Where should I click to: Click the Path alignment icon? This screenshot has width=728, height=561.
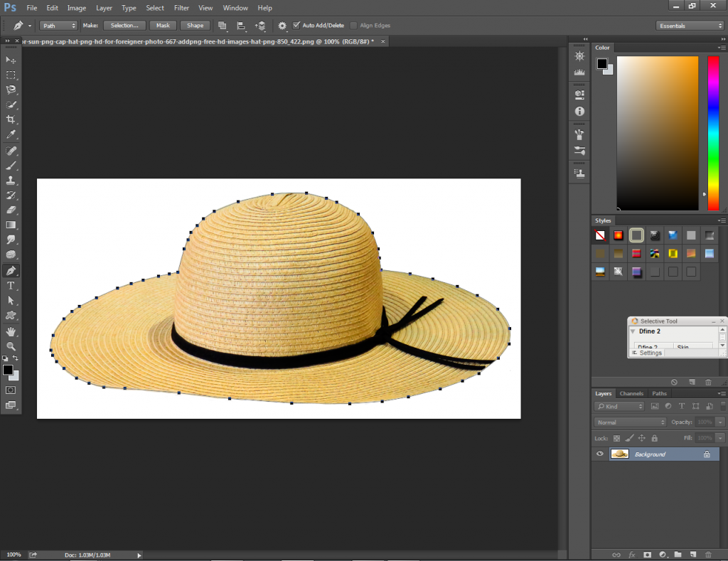coord(241,26)
